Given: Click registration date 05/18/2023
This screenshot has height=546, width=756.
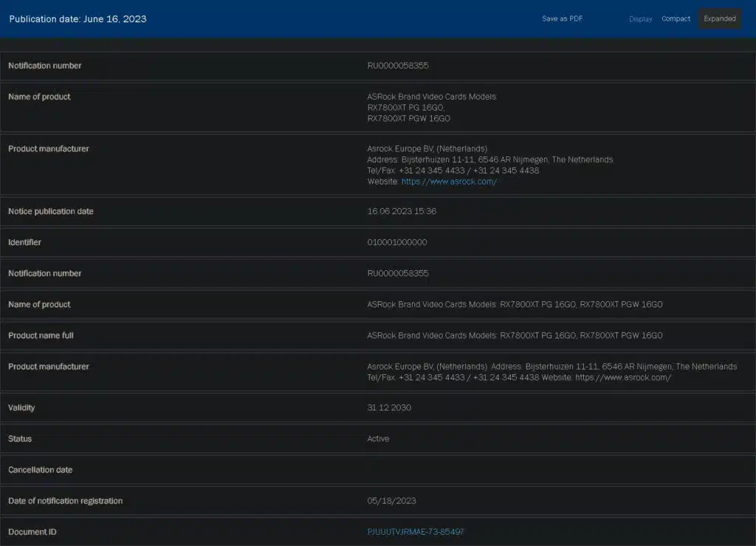Looking at the screenshot, I should [x=391, y=501].
